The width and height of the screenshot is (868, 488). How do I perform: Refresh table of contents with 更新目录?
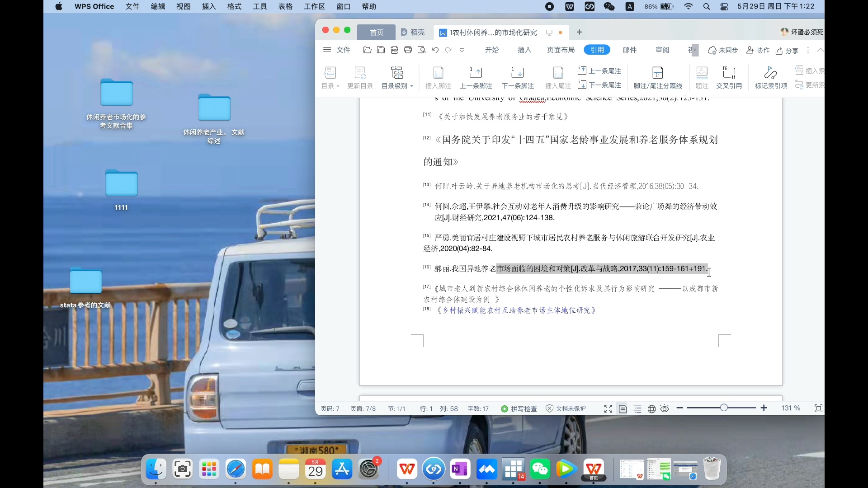pos(360,78)
